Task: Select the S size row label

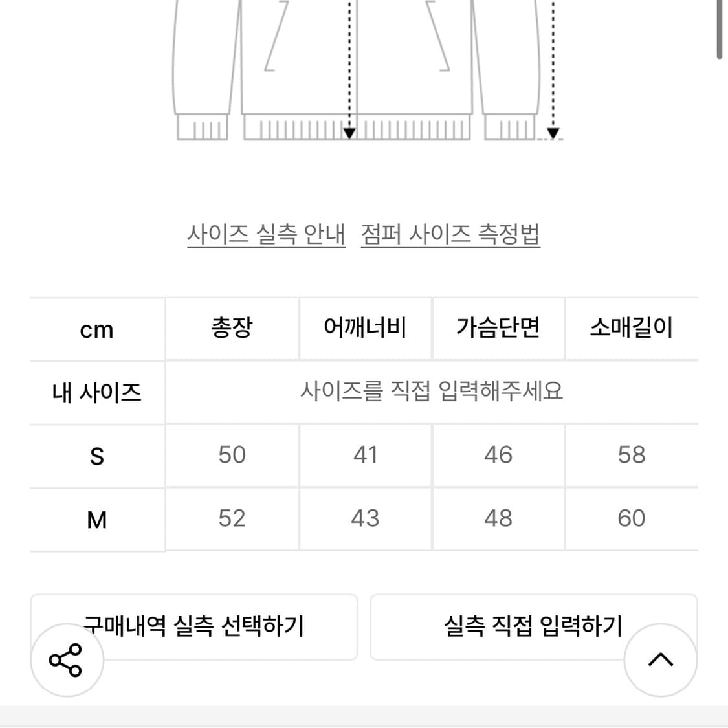Action: point(97,456)
